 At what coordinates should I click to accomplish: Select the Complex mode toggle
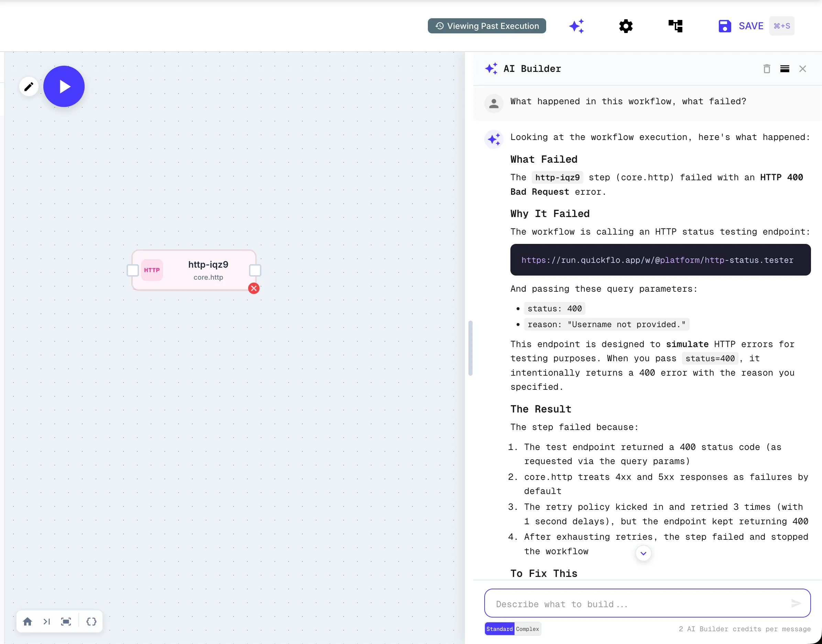(527, 629)
